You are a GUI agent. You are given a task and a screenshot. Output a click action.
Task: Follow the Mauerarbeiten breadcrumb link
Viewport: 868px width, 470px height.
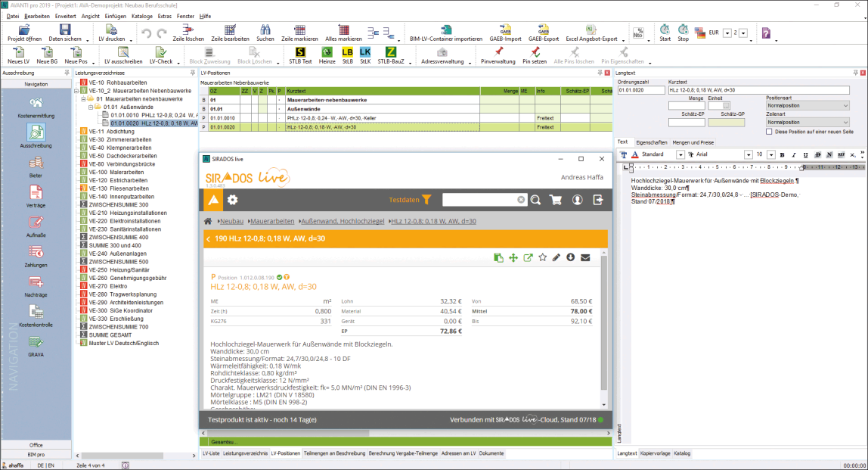[x=271, y=221]
